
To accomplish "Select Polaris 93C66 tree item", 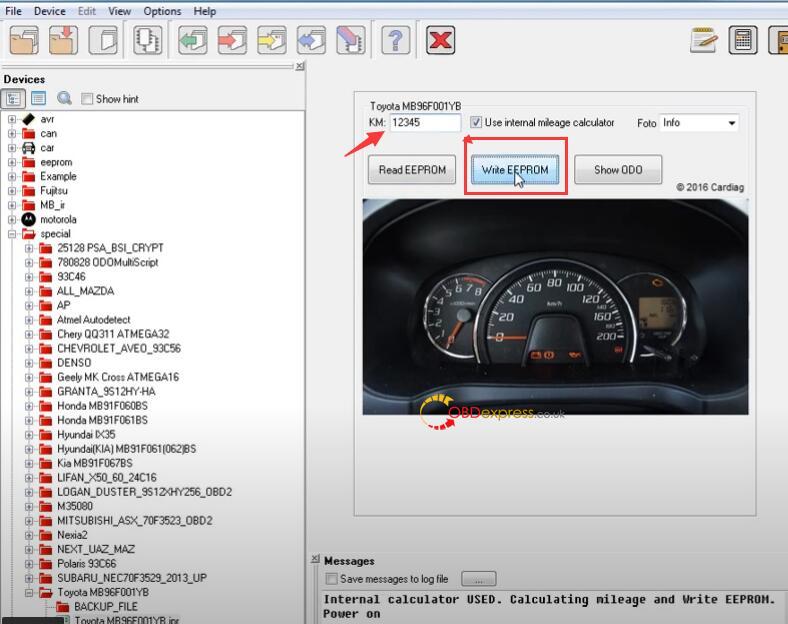I will click(86, 564).
